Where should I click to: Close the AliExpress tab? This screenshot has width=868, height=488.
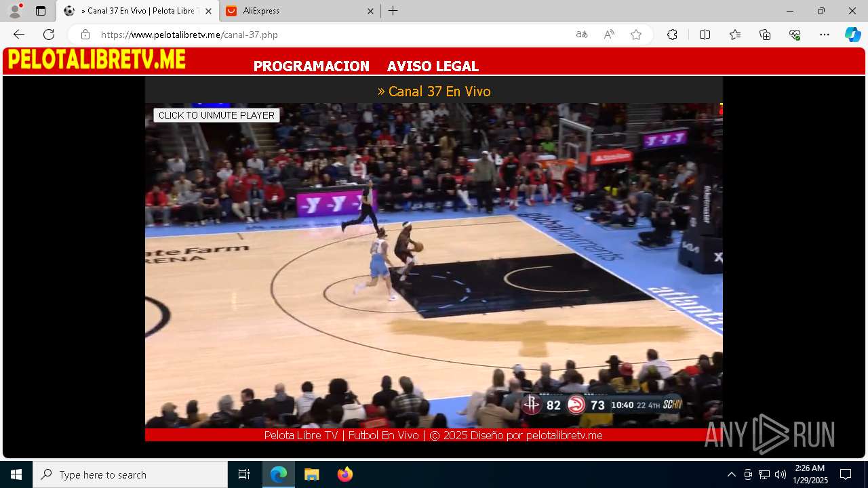pyautogui.click(x=370, y=11)
